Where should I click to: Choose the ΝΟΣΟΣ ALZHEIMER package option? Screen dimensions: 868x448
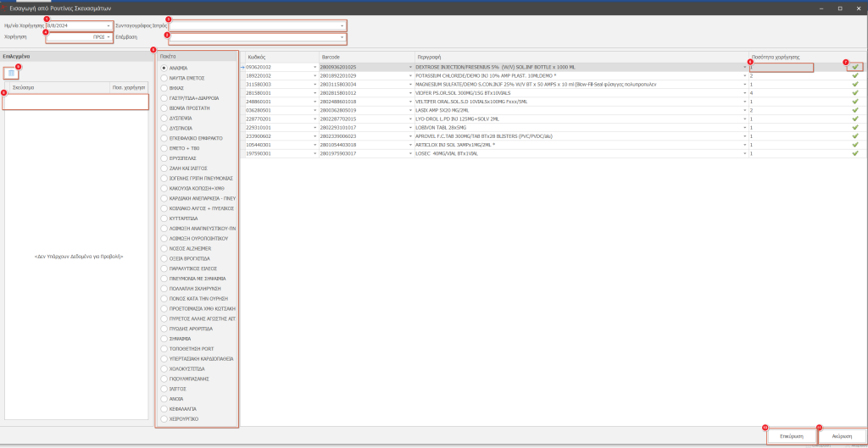point(164,248)
